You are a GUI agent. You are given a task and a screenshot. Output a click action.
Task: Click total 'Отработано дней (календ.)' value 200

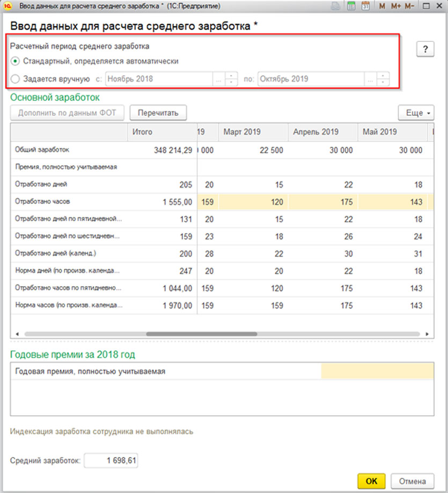186,253
